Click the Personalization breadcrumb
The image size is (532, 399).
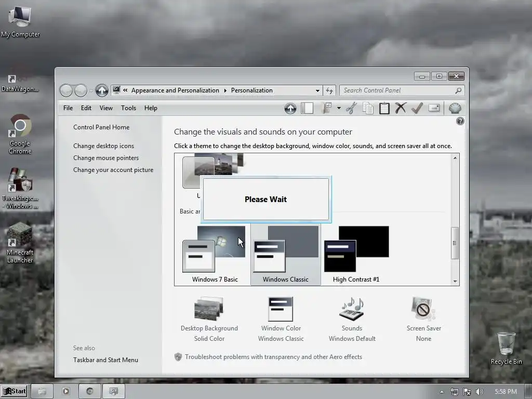pyautogui.click(x=252, y=90)
